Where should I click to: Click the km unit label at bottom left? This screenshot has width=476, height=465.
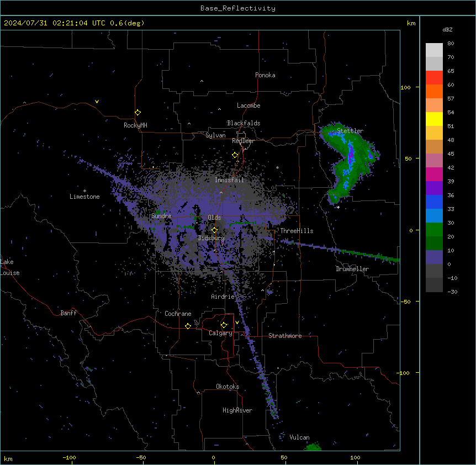[x=8, y=459]
